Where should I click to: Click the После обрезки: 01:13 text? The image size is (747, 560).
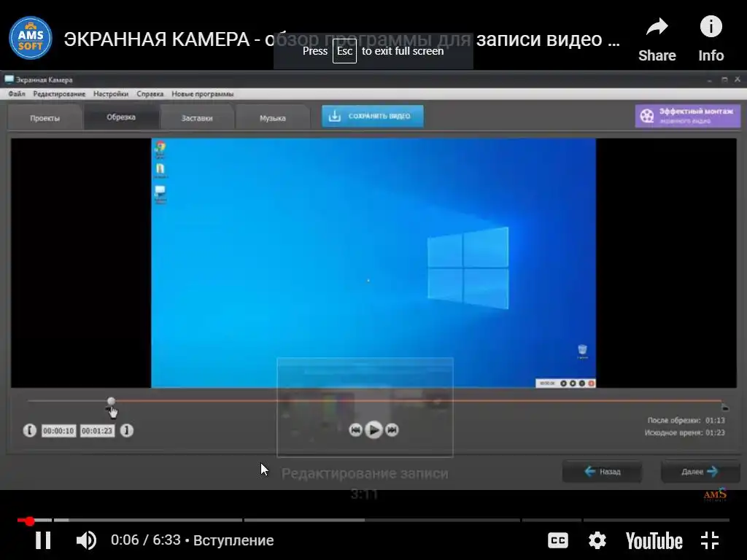[x=686, y=420]
